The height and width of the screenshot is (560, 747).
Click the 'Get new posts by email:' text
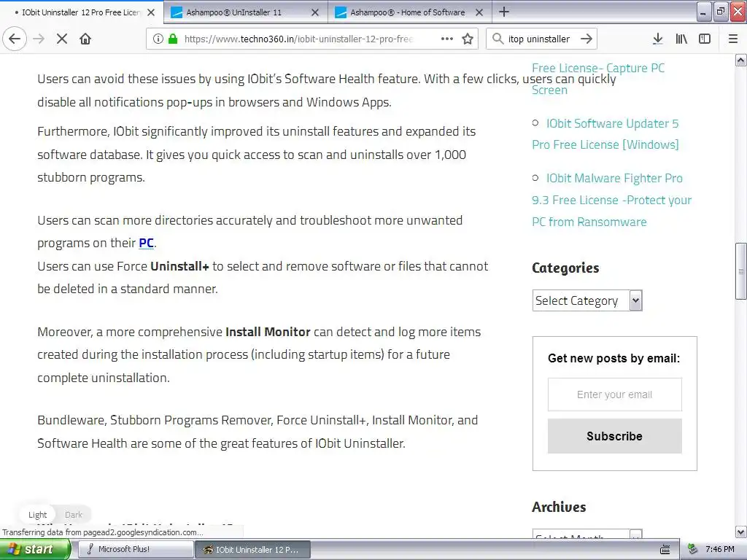click(x=614, y=358)
